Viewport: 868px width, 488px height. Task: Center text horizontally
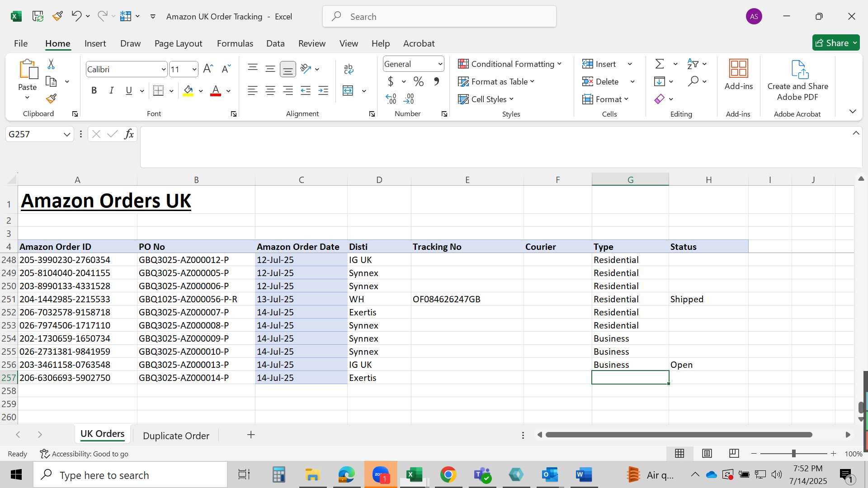point(270,90)
